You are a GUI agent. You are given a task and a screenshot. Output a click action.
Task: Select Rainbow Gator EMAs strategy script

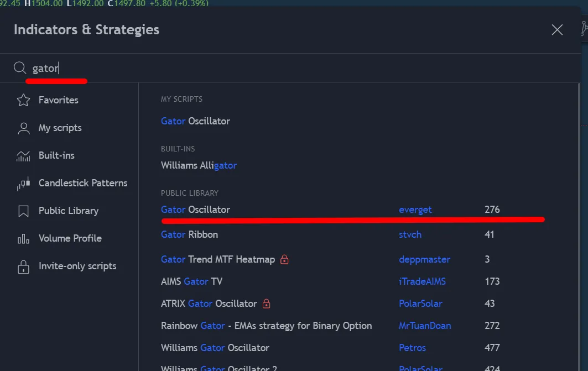[266, 326]
